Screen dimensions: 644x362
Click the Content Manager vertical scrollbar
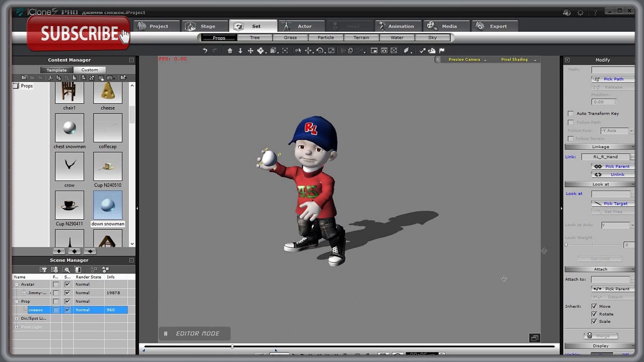[x=132, y=164]
